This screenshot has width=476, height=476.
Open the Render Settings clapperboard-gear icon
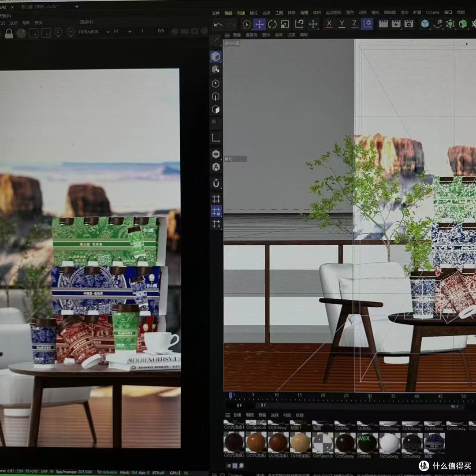[x=409, y=24]
